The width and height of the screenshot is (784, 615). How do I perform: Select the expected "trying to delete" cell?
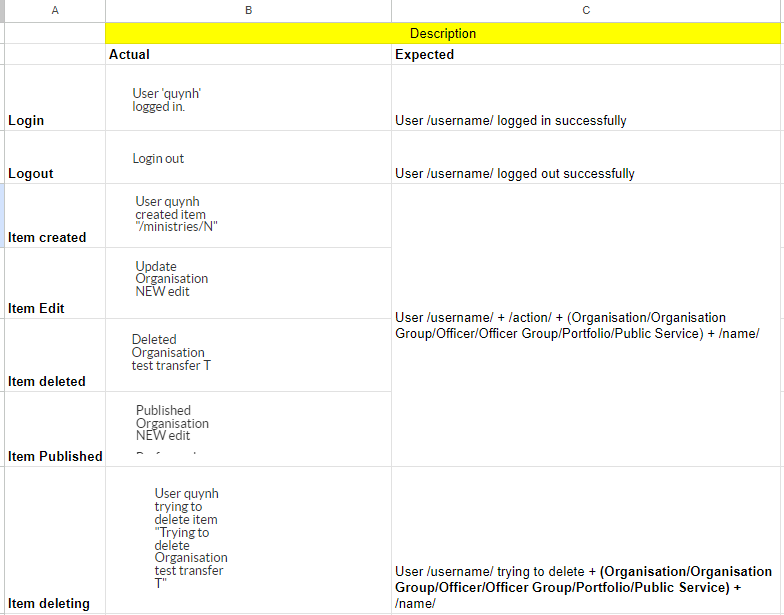586,540
